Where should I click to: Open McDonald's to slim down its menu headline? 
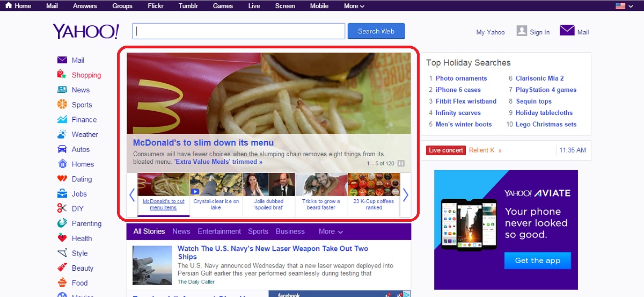(203, 143)
